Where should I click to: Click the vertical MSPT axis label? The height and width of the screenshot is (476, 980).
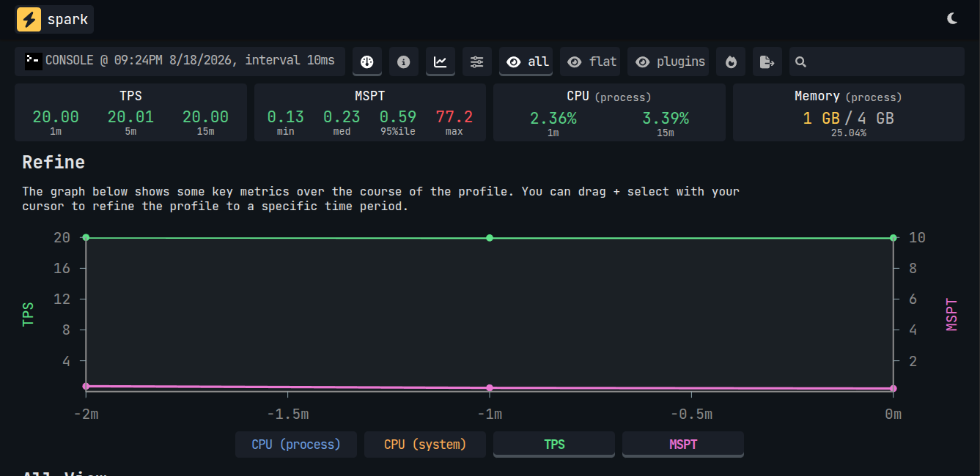(951, 314)
